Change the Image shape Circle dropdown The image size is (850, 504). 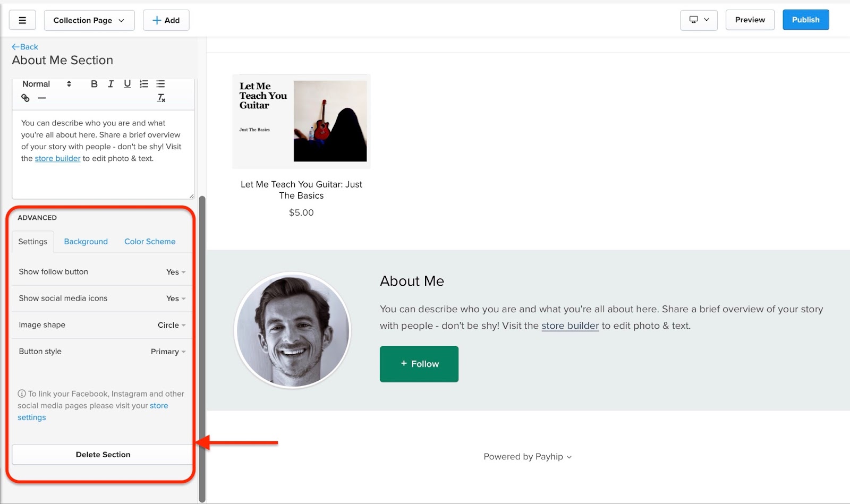(171, 325)
